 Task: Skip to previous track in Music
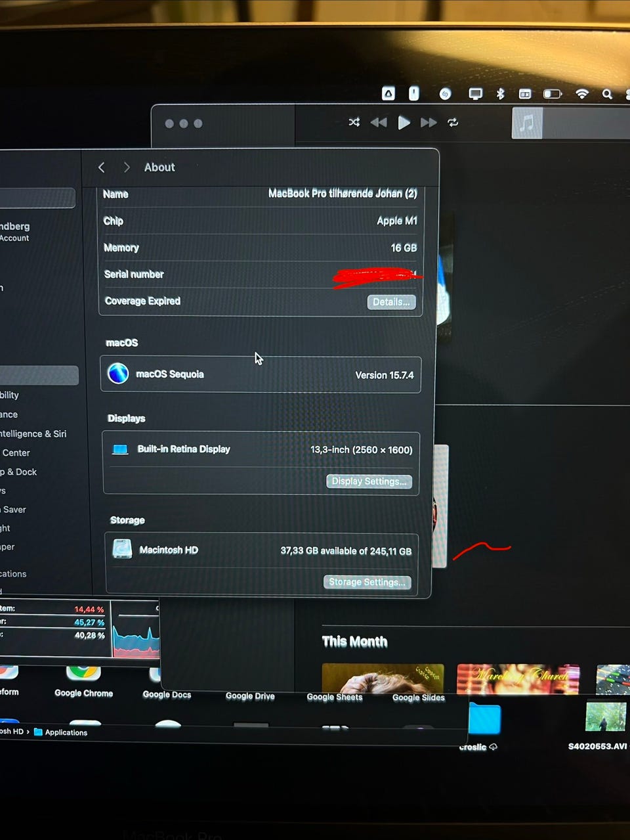(379, 122)
